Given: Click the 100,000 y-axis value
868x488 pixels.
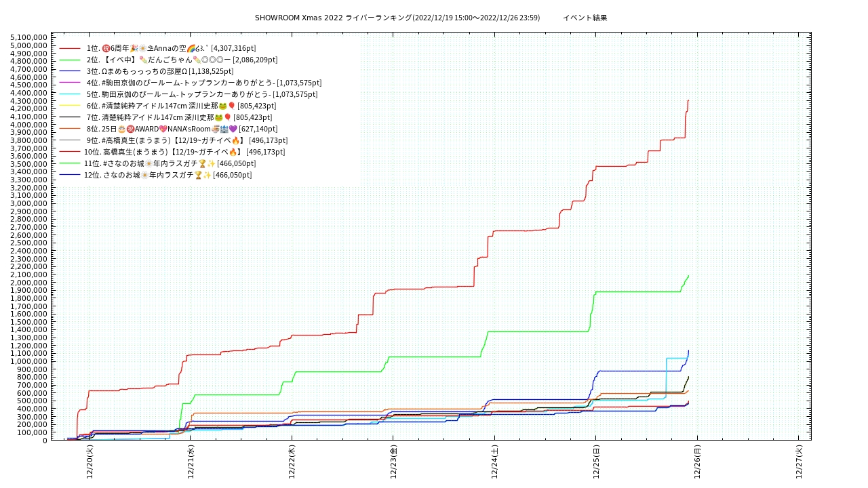Looking at the screenshot, I should [x=33, y=432].
